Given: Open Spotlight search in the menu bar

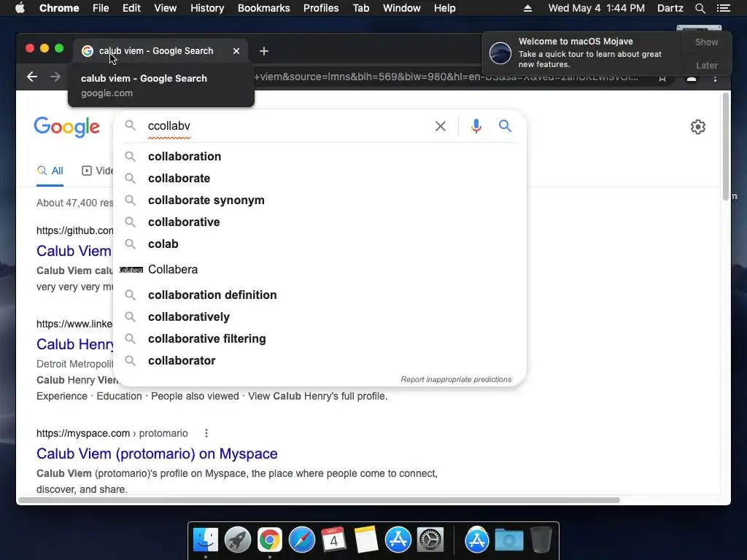Looking at the screenshot, I should [700, 8].
